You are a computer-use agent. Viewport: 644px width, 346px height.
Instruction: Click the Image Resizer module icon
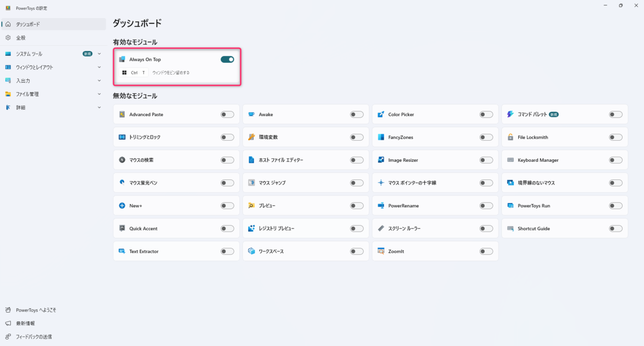pos(380,160)
